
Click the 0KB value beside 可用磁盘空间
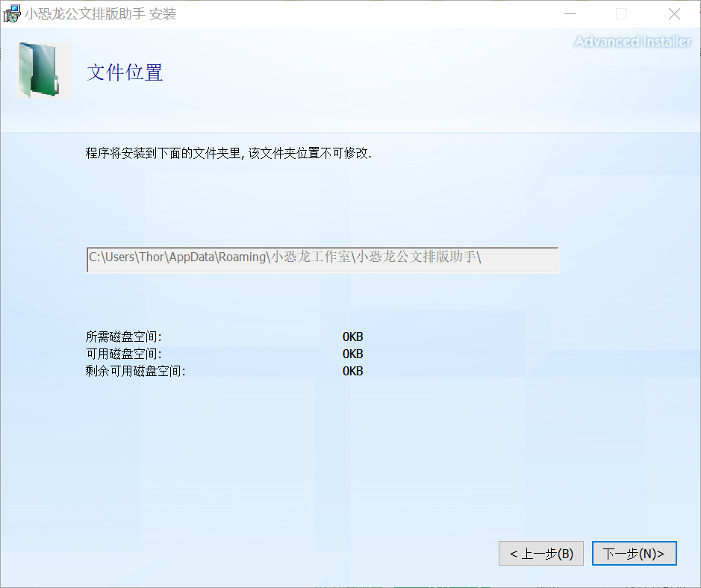click(352, 354)
